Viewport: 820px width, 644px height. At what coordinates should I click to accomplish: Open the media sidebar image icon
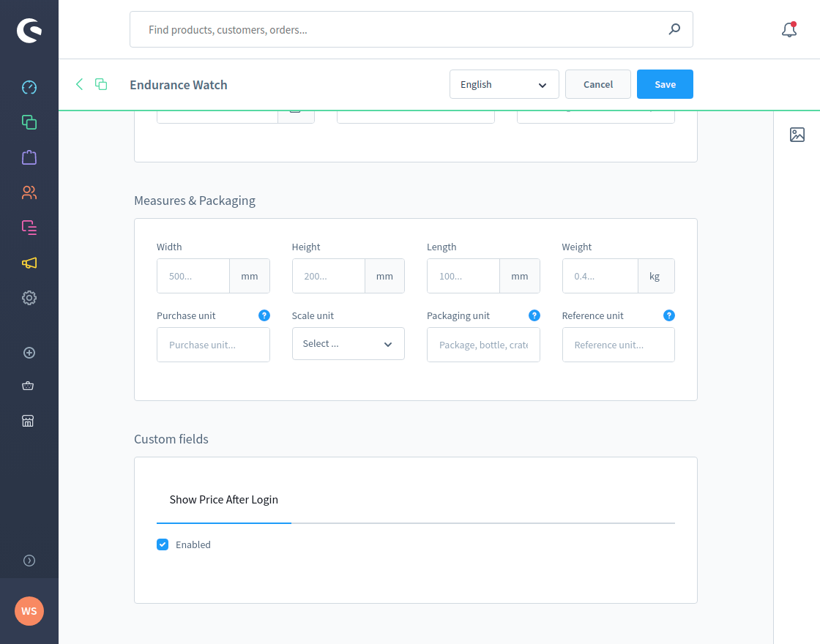[x=797, y=135]
